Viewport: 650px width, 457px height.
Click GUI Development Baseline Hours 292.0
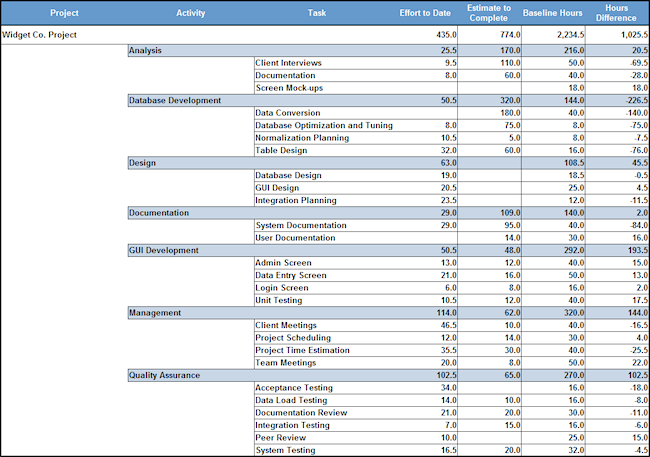[x=574, y=250]
